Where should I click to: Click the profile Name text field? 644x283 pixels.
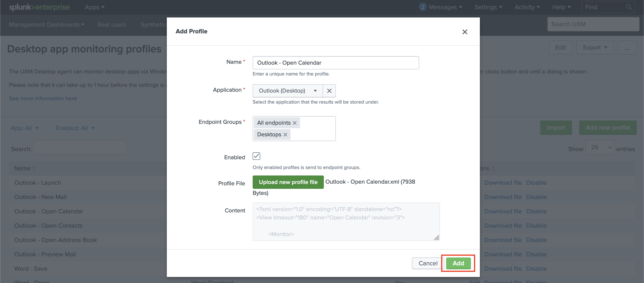coord(335,63)
